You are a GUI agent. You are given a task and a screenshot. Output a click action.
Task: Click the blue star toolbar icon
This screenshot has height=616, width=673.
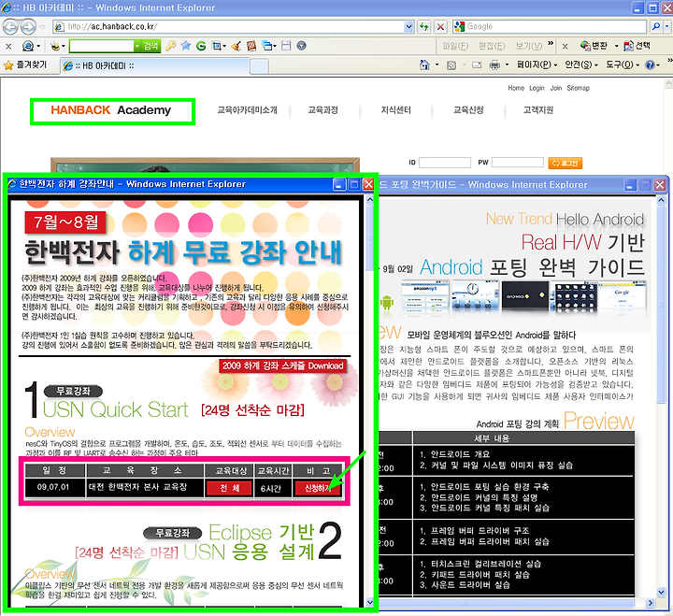click(x=186, y=46)
